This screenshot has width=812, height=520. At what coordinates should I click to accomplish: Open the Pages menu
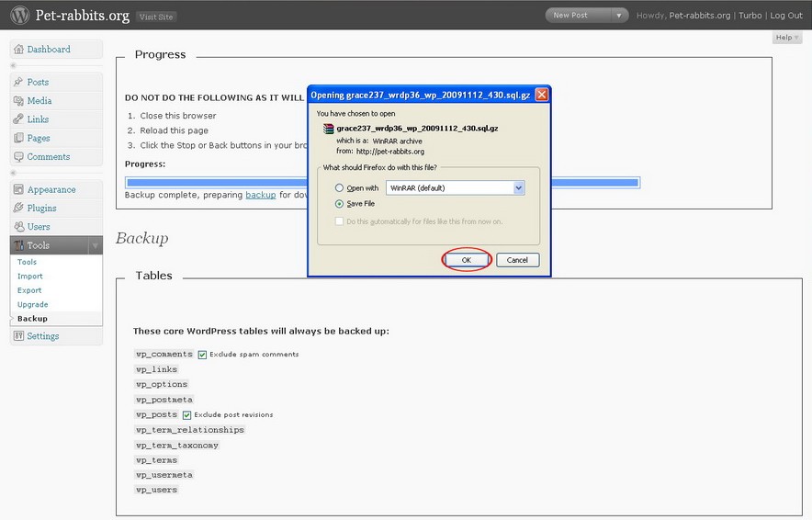39,138
